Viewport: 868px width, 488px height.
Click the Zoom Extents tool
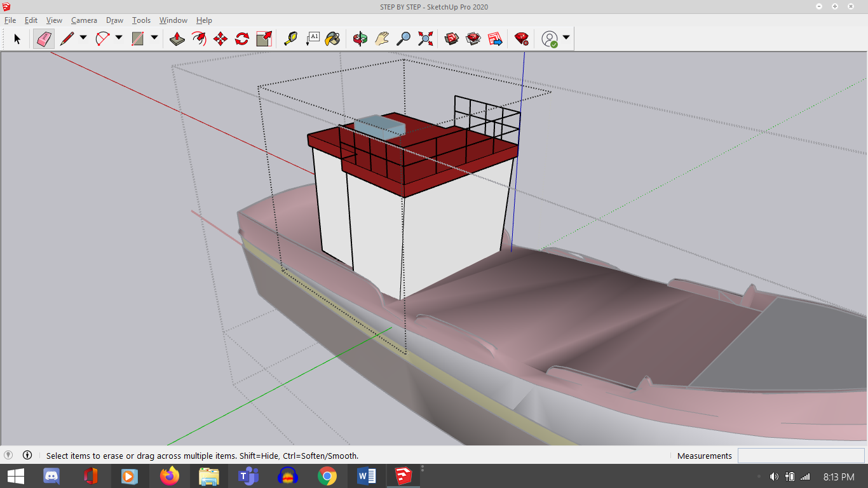425,39
